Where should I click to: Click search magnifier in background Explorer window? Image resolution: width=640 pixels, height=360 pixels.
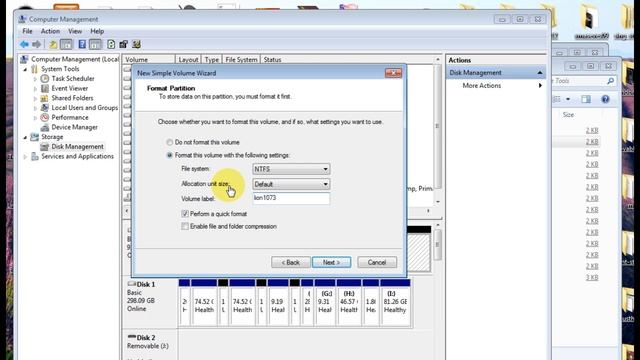[611, 81]
